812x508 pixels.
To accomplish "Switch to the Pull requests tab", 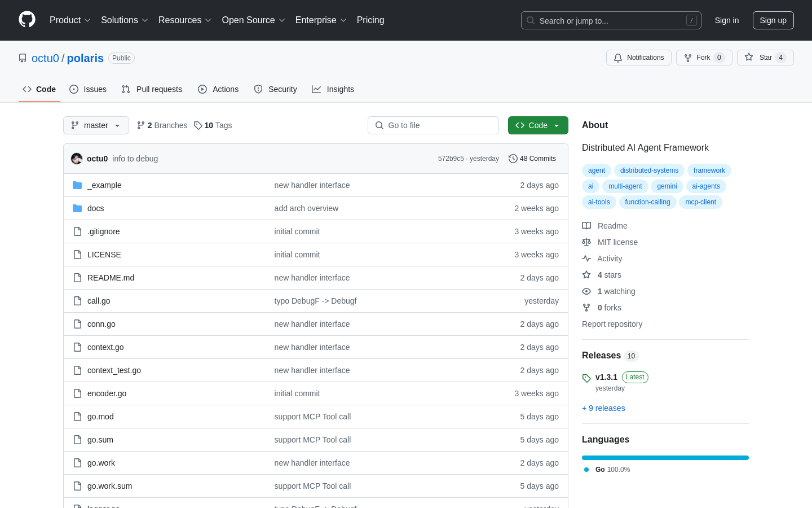I will pos(152,89).
